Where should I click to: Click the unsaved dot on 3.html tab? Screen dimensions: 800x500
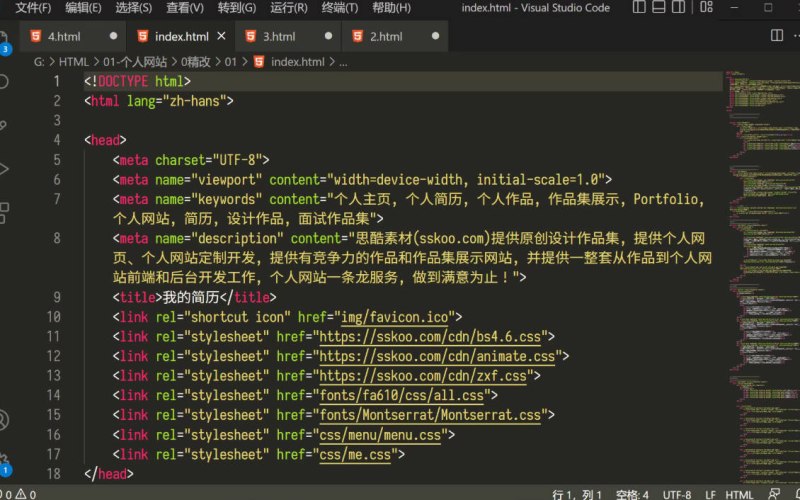point(328,36)
